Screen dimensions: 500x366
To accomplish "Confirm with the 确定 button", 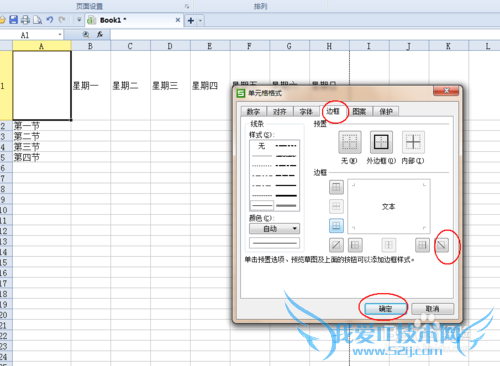I will [385, 309].
